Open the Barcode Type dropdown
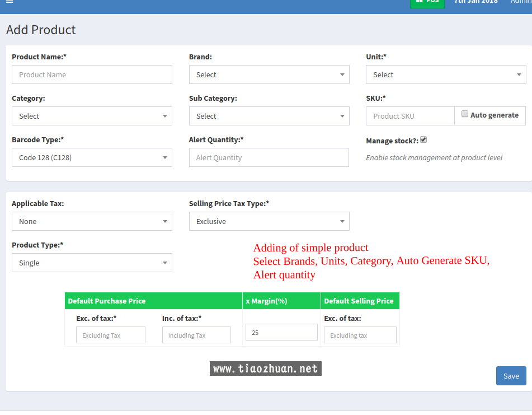This screenshot has width=532, height=415. click(x=92, y=157)
